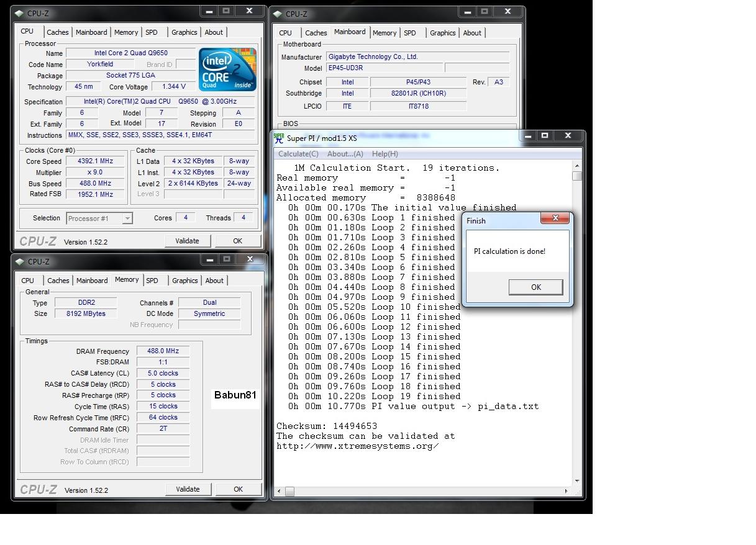Click CAS# Latency 5.0 clocks value
Image resolution: width=756 pixels, height=545 pixels.
point(163,373)
